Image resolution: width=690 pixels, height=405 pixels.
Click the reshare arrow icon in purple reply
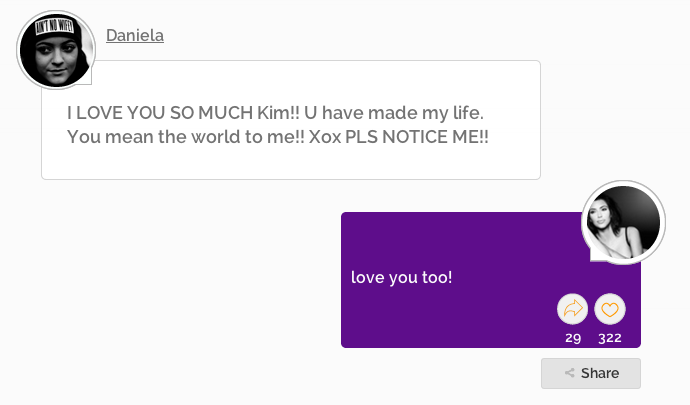tap(572, 309)
